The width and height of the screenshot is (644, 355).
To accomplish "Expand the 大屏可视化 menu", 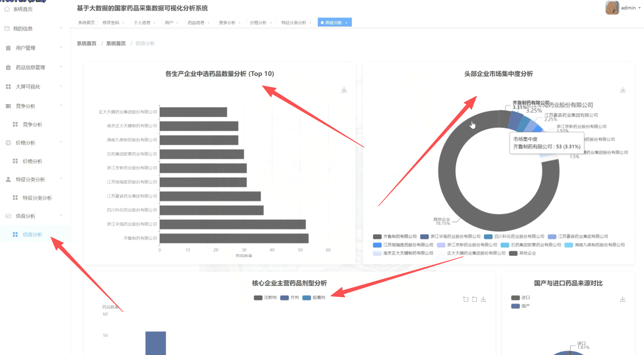I will click(61, 86).
